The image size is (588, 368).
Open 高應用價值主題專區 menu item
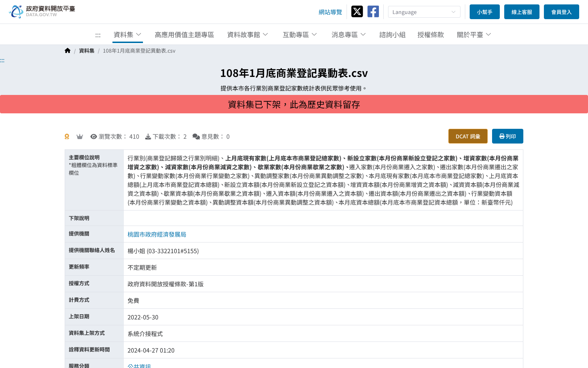[184, 35]
